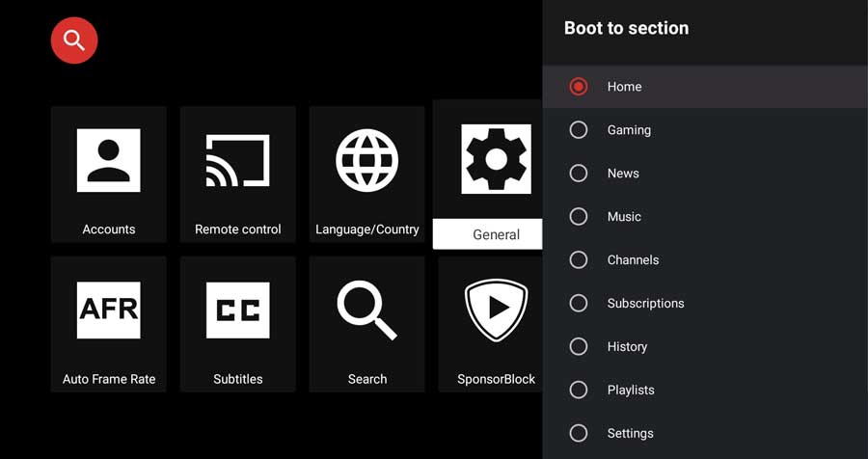Image resolution: width=868 pixels, height=459 pixels.
Task: Pick History as boot section
Action: [705, 346]
